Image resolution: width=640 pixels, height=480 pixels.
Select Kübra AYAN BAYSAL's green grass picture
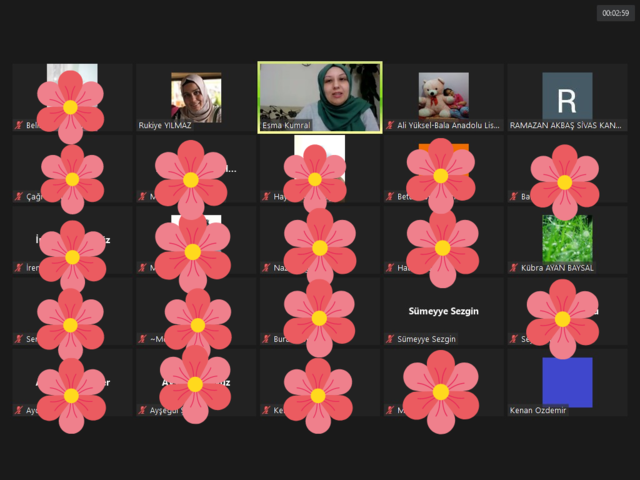pos(567,239)
